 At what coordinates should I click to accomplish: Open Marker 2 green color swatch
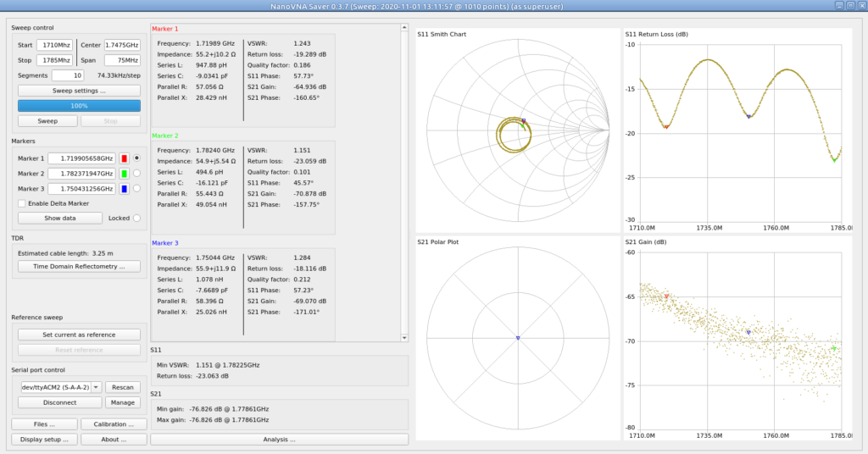click(124, 174)
